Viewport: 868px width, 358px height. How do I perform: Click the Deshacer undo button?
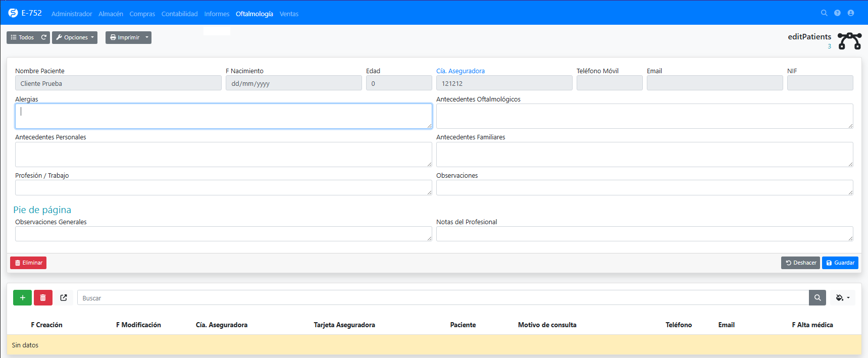(800, 263)
